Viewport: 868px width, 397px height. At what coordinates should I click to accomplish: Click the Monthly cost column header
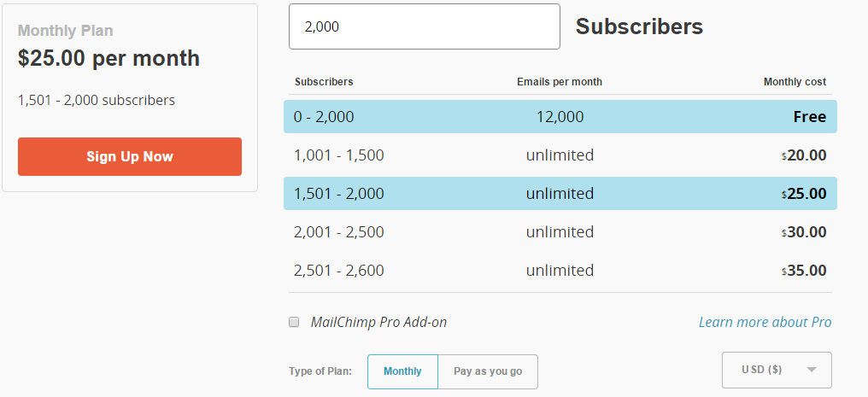point(795,82)
